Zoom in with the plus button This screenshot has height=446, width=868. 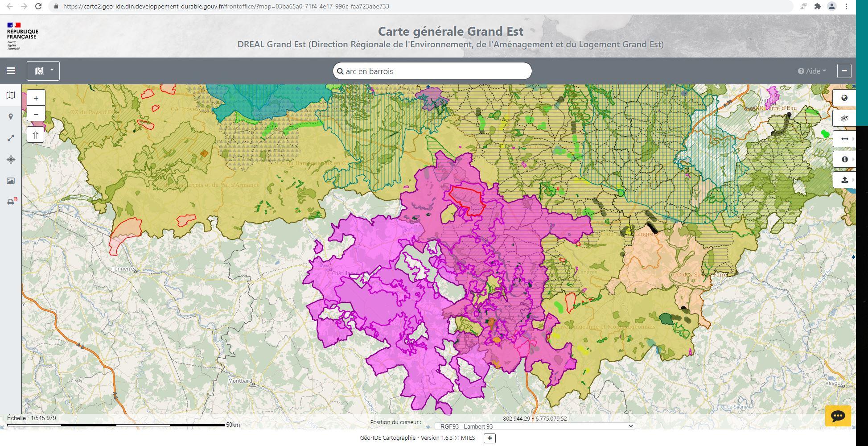point(36,98)
